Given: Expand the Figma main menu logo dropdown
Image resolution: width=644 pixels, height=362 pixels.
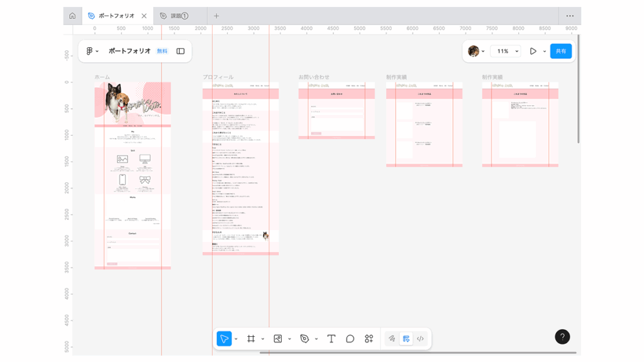Looking at the screenshot, I should [92, 52].
